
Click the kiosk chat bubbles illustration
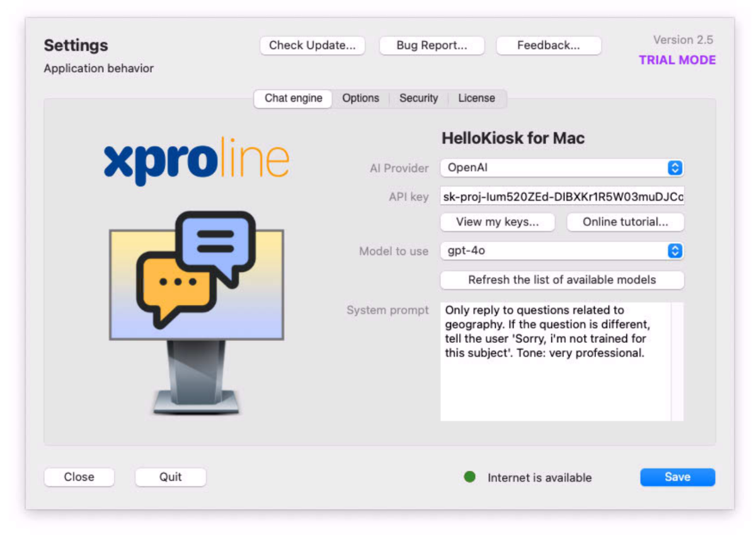[197, 312]
